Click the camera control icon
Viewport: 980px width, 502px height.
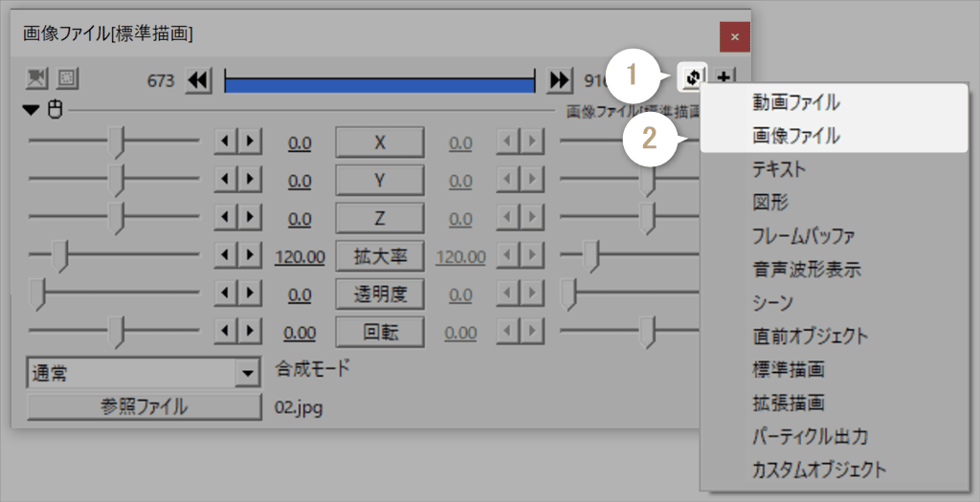point(37,78)
